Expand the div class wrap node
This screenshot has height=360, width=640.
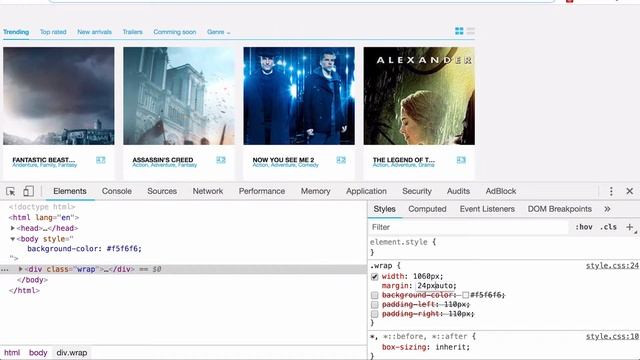pos(20,269)
